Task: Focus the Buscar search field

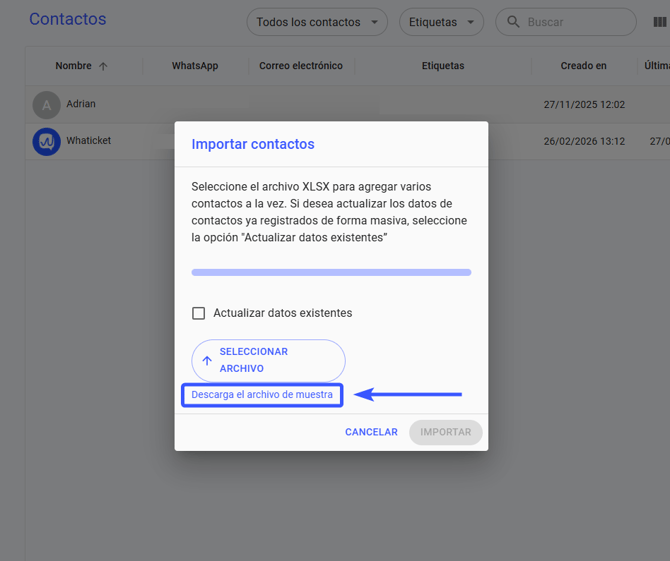Action: 566,22
